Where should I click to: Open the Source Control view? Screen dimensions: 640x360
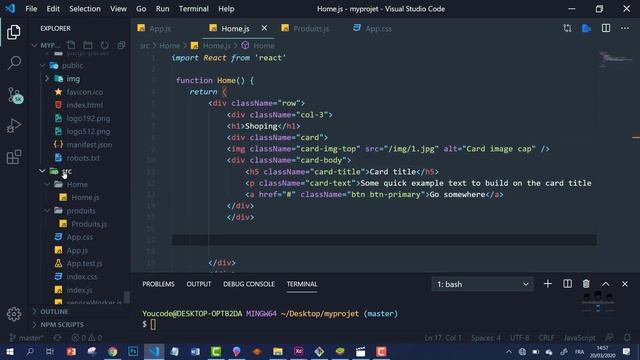(15, 95)
